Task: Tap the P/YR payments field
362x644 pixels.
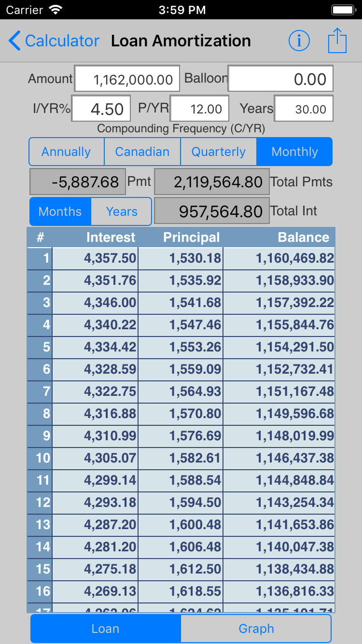Action: point(198,109)
